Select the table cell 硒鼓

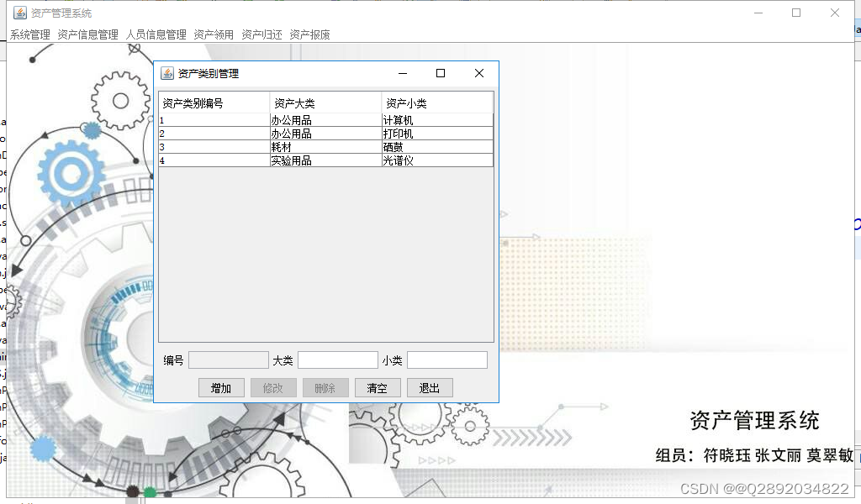point(437,147)
